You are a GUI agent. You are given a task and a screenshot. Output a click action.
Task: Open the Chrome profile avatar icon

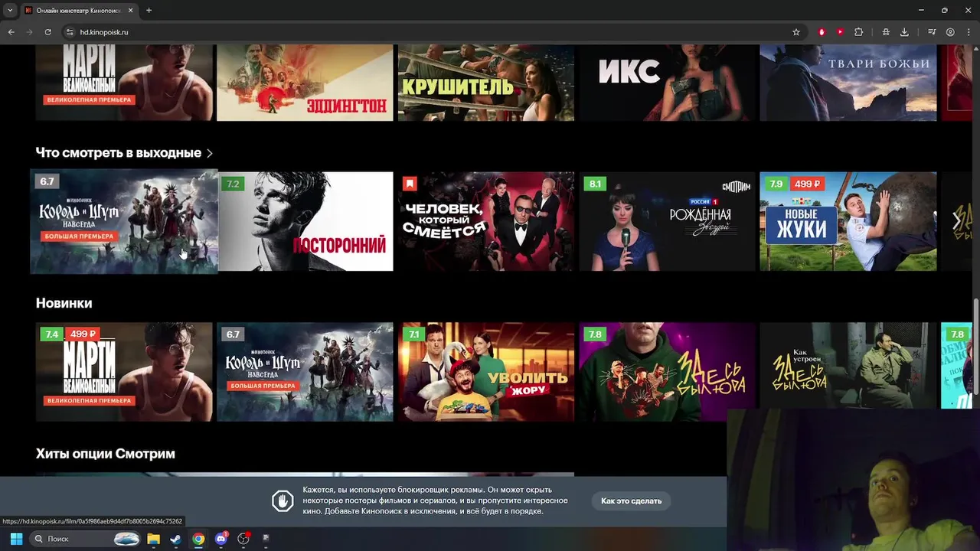950,32
